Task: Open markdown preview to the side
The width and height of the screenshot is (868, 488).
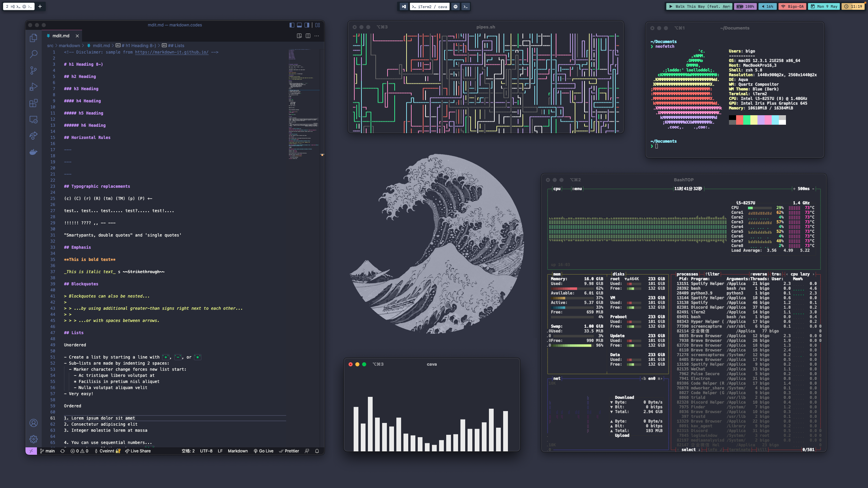Action: pyautogui.click(x=299, y=36)
